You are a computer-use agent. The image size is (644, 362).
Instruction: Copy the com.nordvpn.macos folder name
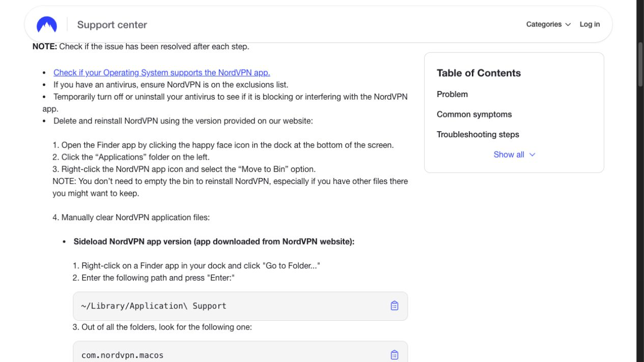(395, 355)
